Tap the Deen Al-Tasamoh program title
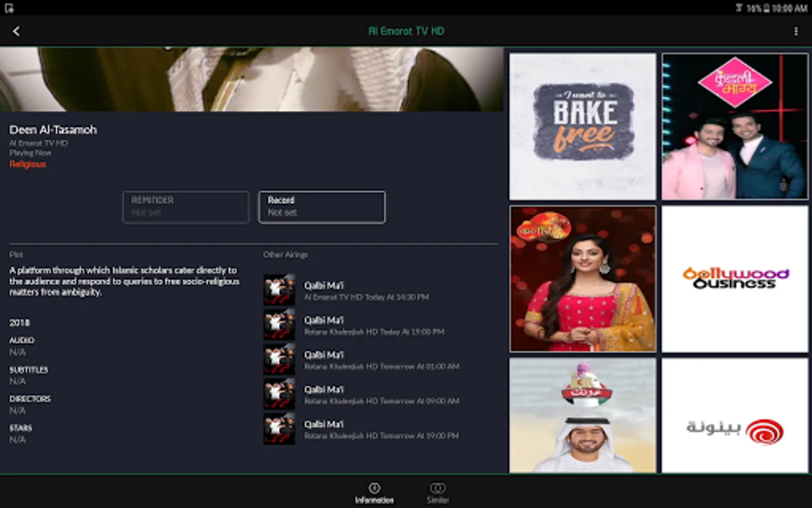Image resolution: width=812 pixels, height=508 pixels. [53, 130]
